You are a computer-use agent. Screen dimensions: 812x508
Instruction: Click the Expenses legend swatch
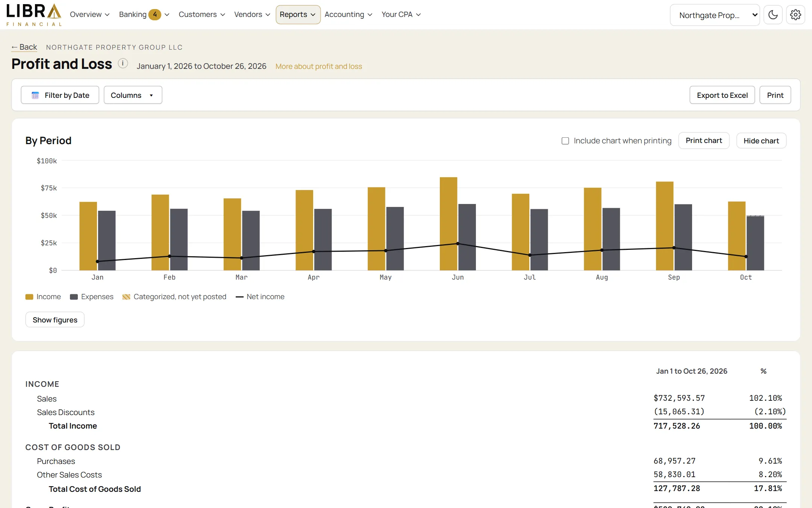(x=74, y=297)
